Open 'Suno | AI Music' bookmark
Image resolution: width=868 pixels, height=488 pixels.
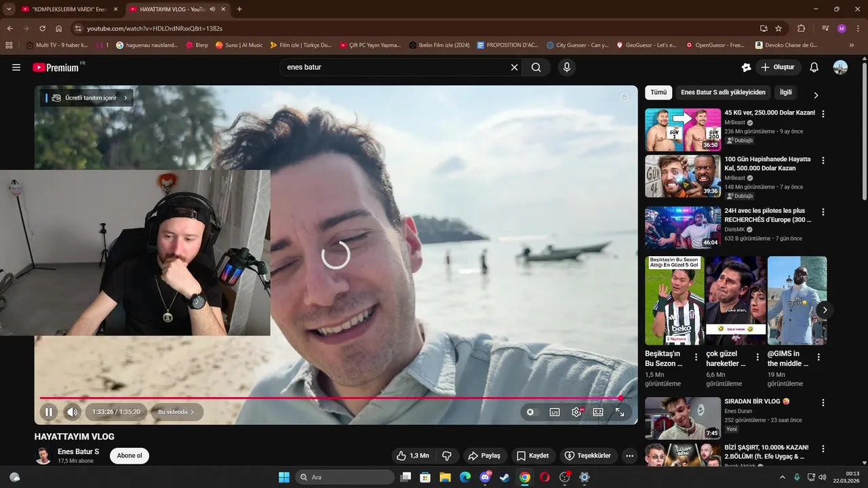239,45
